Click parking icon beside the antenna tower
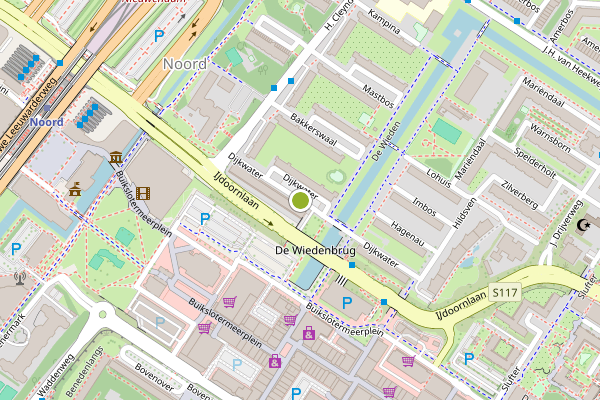Screen dimensions: 600x400 pyautogui.click(x=16, y=249)
